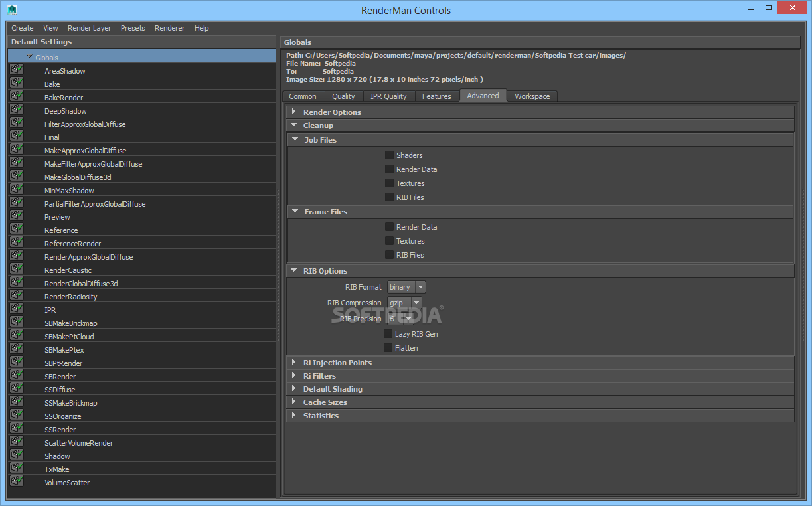The height and width of the screenshot is (506, 812).
Task: Click the icon beside the VolumeScatter row
Action: point(17,481)
